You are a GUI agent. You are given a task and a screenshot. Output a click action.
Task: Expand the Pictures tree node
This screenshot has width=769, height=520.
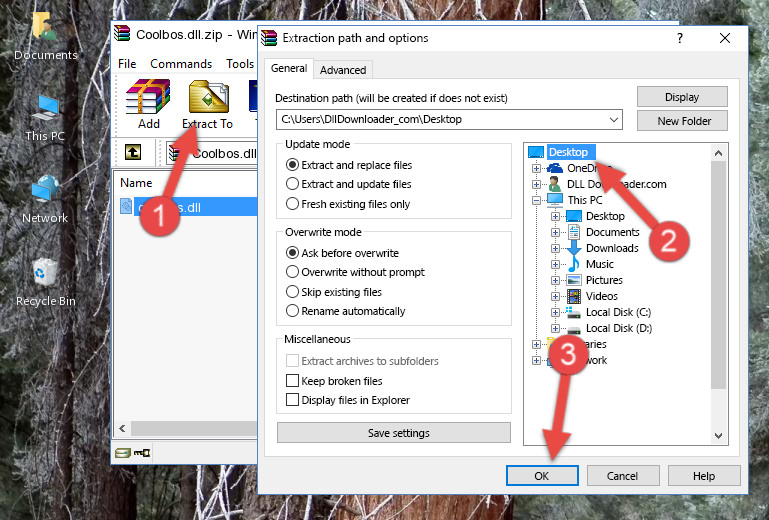click(555, 281)
